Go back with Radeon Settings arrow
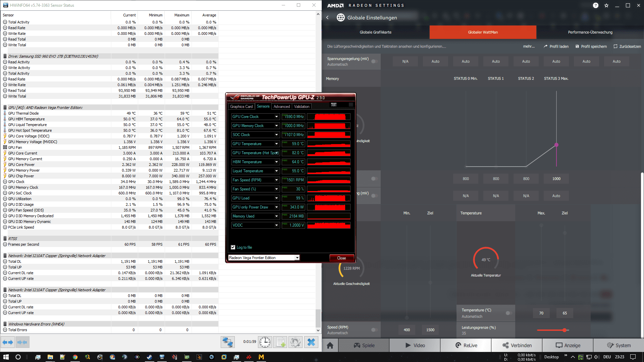 328,17
